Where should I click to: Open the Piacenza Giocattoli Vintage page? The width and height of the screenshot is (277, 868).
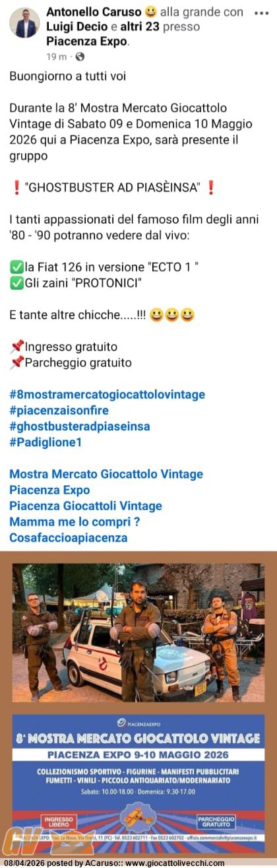pos(86,506)
